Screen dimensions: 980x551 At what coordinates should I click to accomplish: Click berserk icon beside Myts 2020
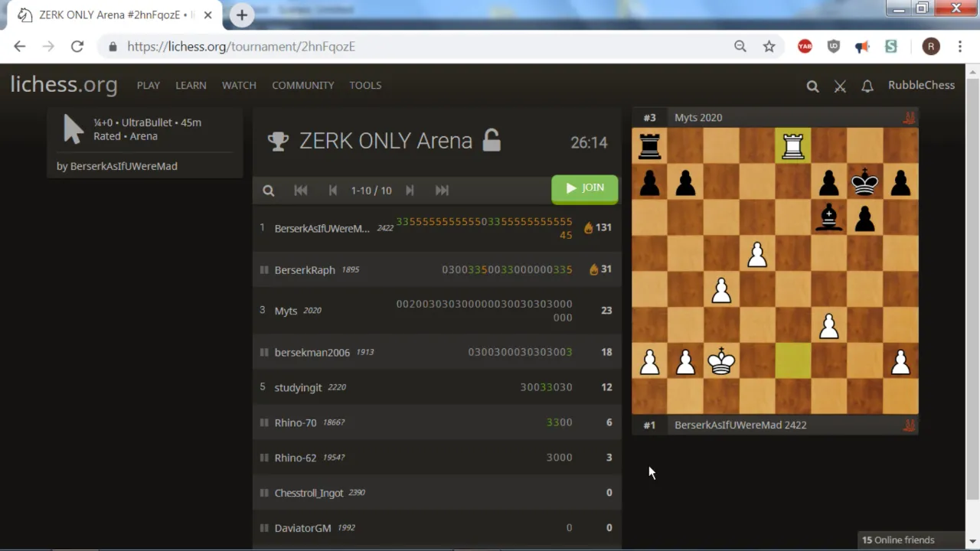pyautogui.click(x=909, y=118)
